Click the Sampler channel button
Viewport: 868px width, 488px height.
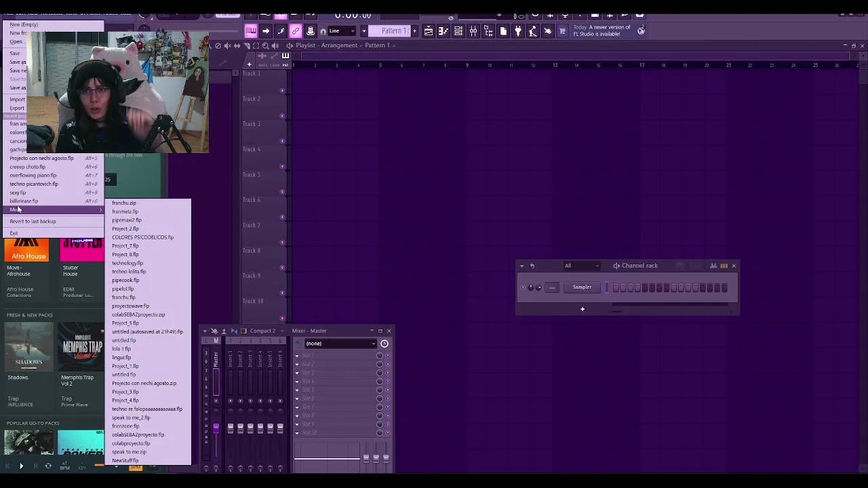[x=582, y=287]
